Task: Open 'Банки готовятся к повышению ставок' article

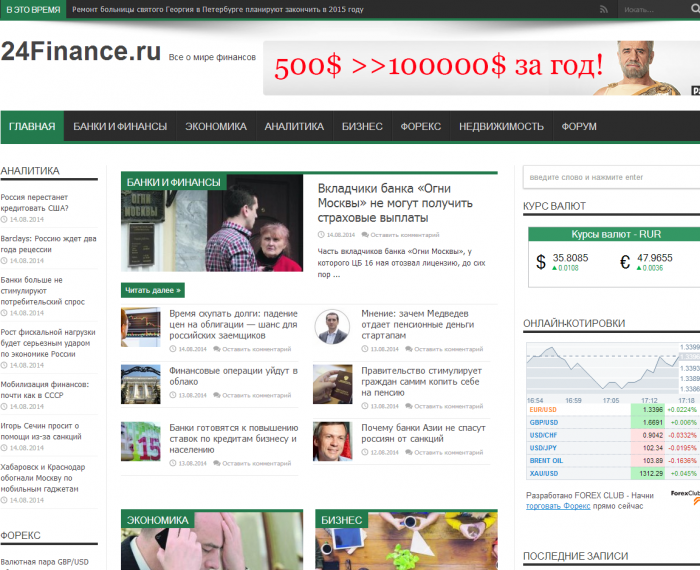Action: click(233, 439)
